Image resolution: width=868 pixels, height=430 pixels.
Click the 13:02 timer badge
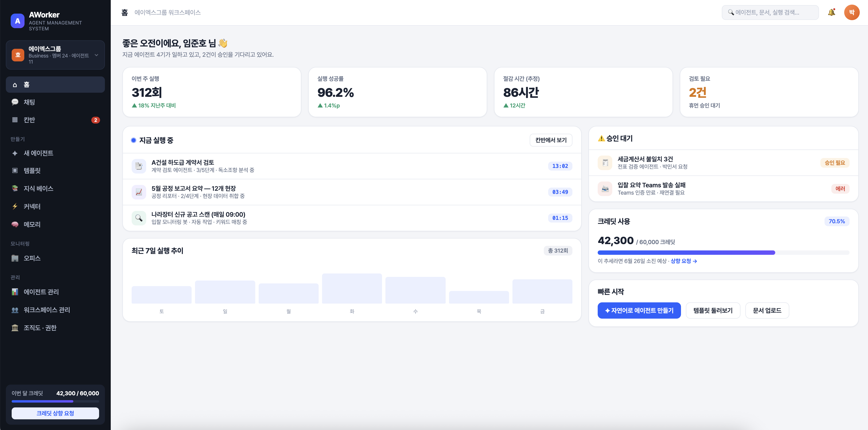click(x=560, y=166)
